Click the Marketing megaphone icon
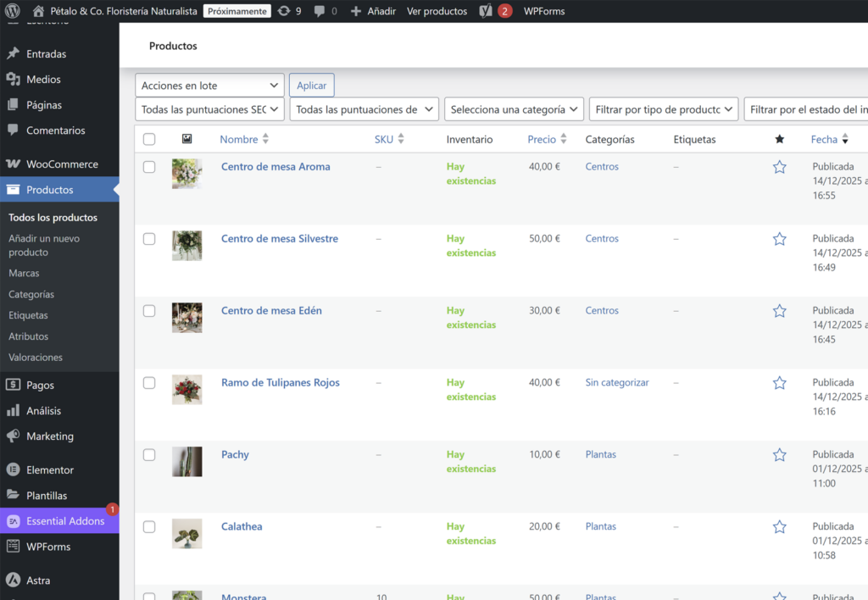Screen dimensions: 868x600 pos(14,436)
